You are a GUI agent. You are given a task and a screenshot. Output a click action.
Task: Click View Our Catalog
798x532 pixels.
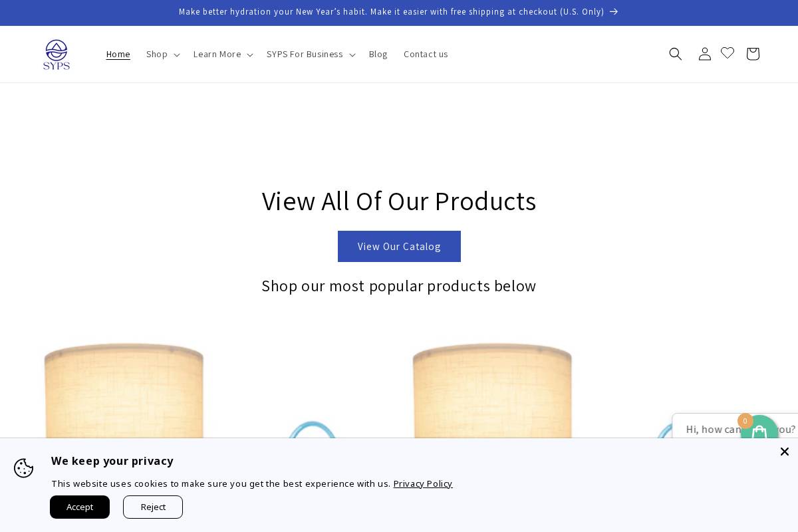pos(399,246)
